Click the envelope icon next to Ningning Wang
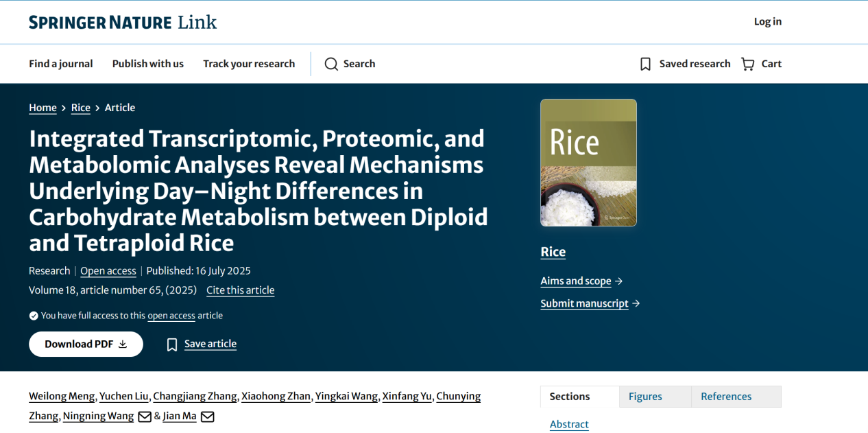Viewport: 868px width, 433px height. point(145,417)
